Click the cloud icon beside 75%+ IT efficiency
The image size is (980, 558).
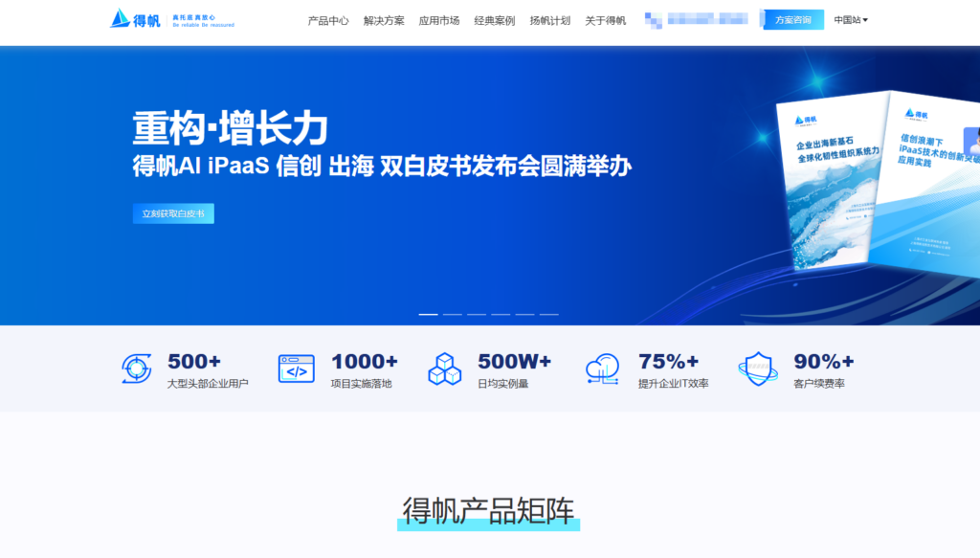click(602, 368)
